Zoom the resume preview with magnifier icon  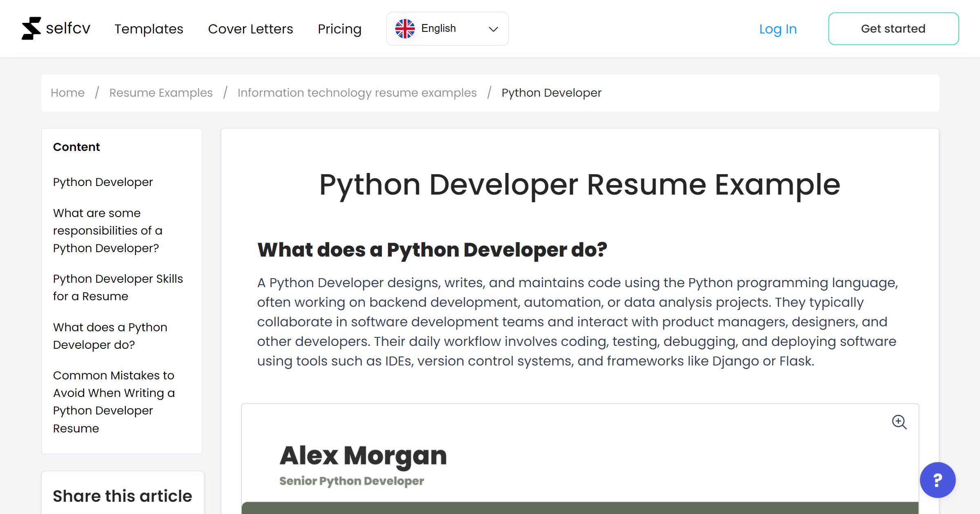(x=899, y=422)
